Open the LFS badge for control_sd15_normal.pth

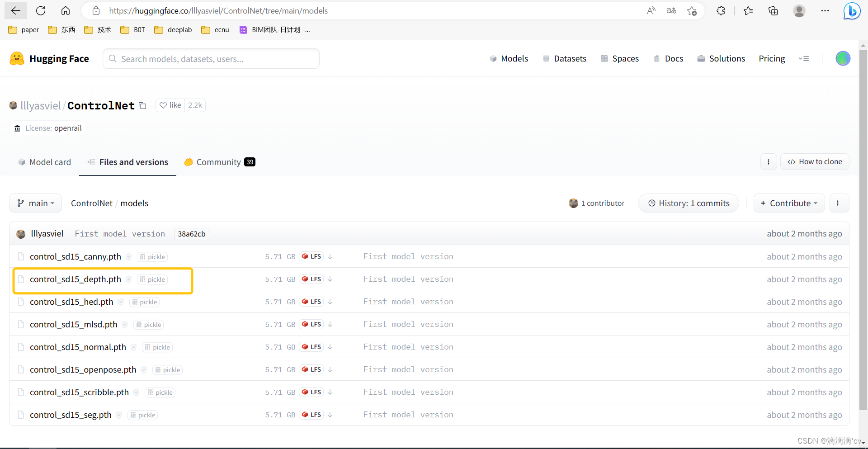(311, 347)
